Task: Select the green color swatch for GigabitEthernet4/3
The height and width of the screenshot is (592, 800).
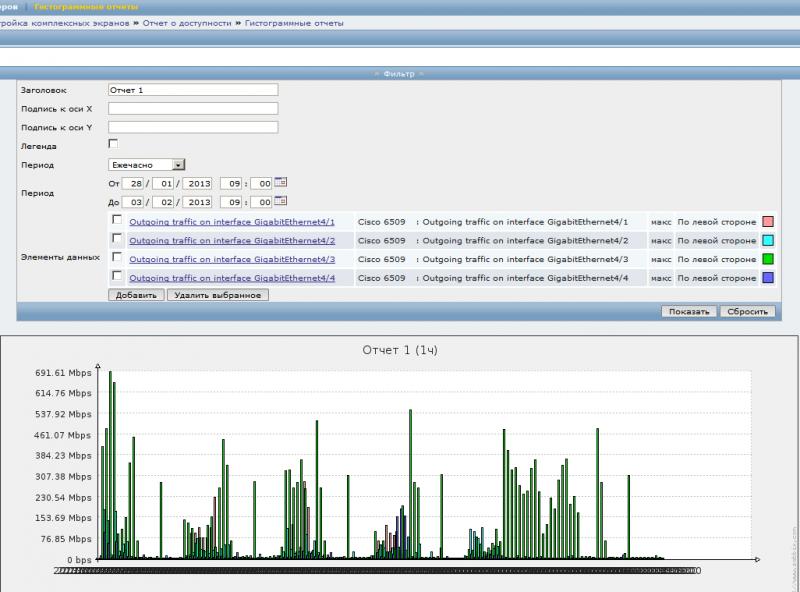Action: pyautogui.click(x=768, y=259)
